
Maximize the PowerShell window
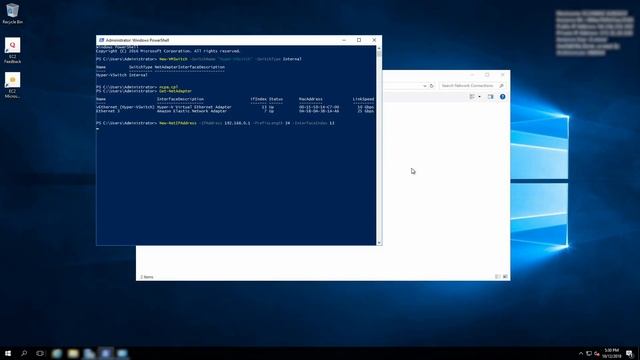point(359,40)
